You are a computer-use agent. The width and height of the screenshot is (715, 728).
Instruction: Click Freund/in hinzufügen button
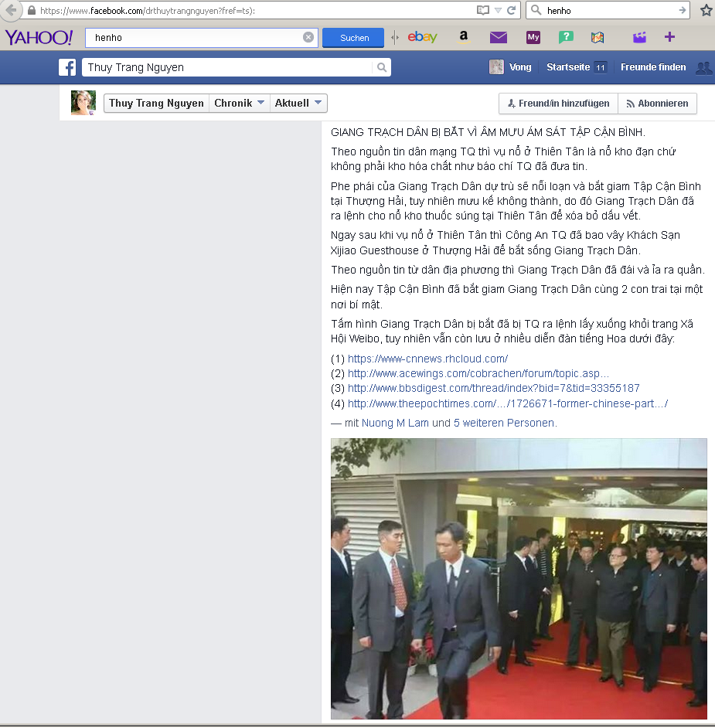pyautogui.click(x=558, y=104)
